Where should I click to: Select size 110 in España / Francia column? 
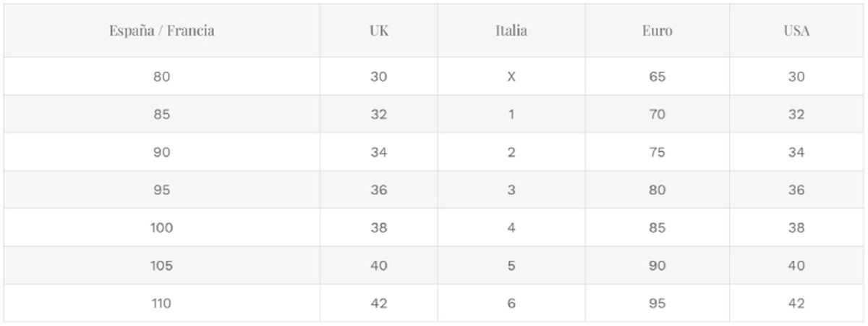point(161,304)
